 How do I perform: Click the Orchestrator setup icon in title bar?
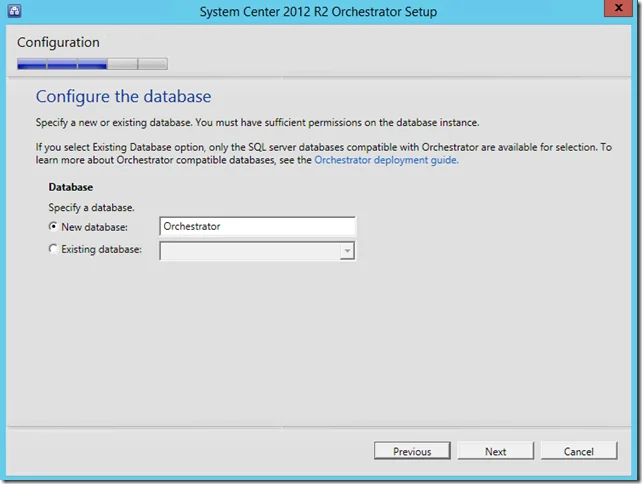click(14, 11)
